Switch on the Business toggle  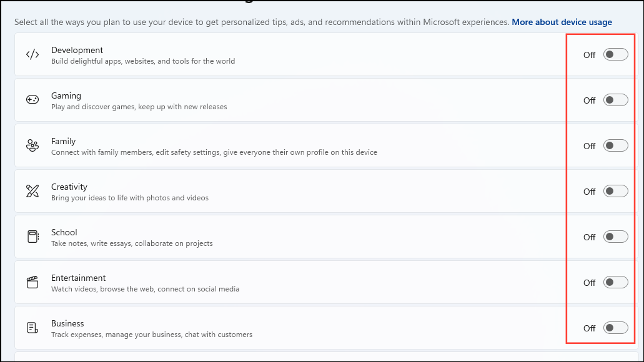click(615, 328)
